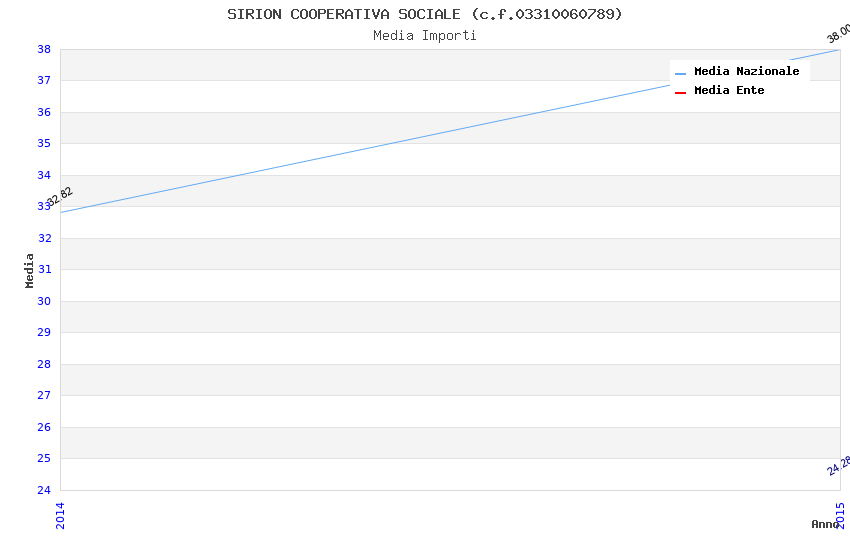Click the 35 y-axis tick label
Viewport: 850px width, 550px height.
pos(44,143)
